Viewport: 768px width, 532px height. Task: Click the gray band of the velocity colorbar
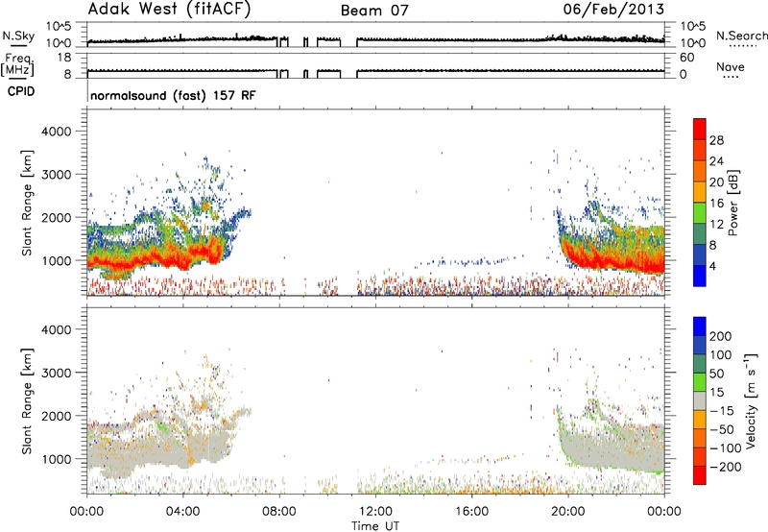point(700,400)
